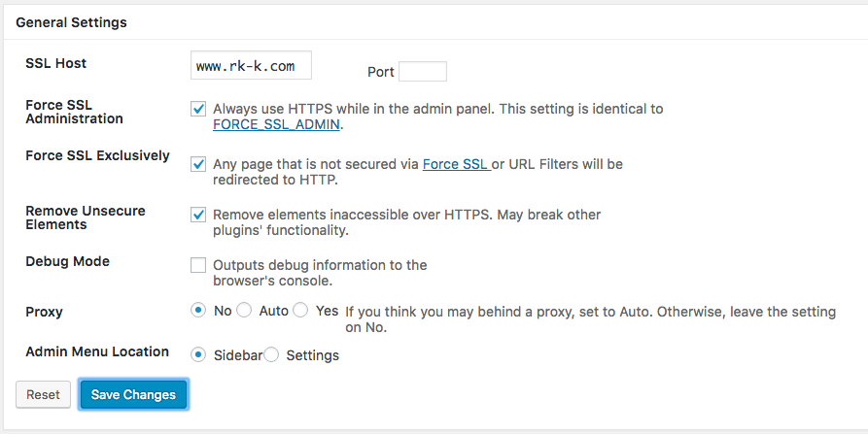Click the Save Changes button
This screenshot has height=434, width=868.
[x=133, y=395]
